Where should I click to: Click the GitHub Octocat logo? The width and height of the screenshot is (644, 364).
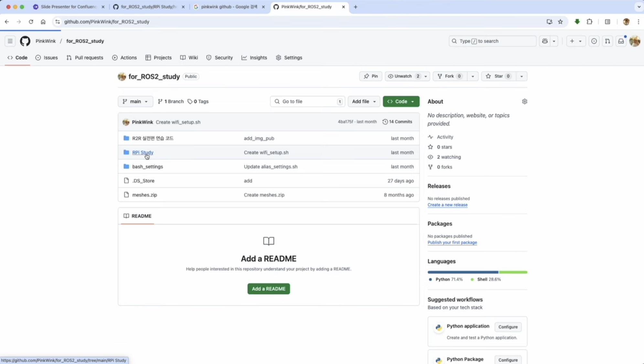[25, 41]
